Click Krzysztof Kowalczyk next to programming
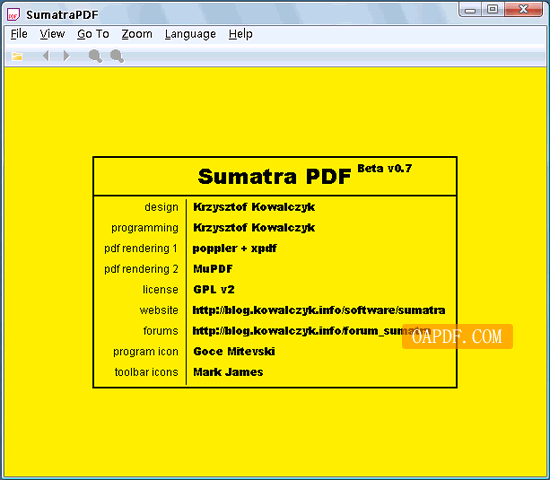This screenshot has height=480, width=550. coord(254,228)
